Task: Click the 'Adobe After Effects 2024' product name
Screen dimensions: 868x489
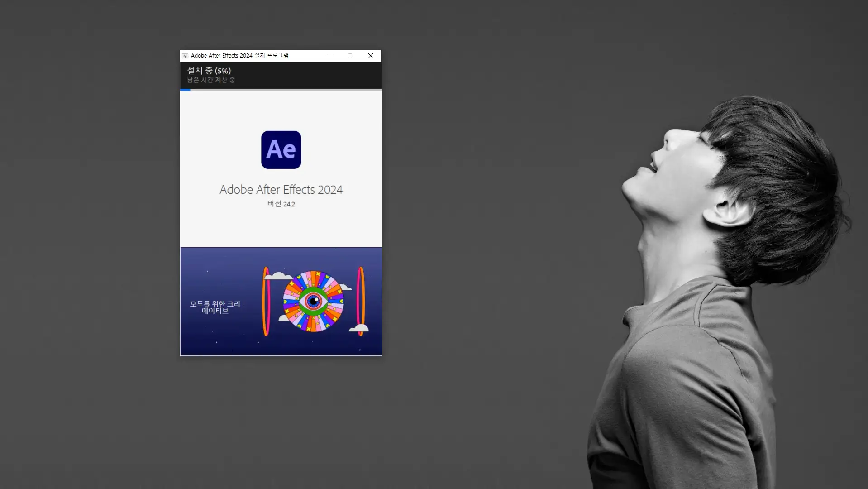Action: [x=281, y=190]
